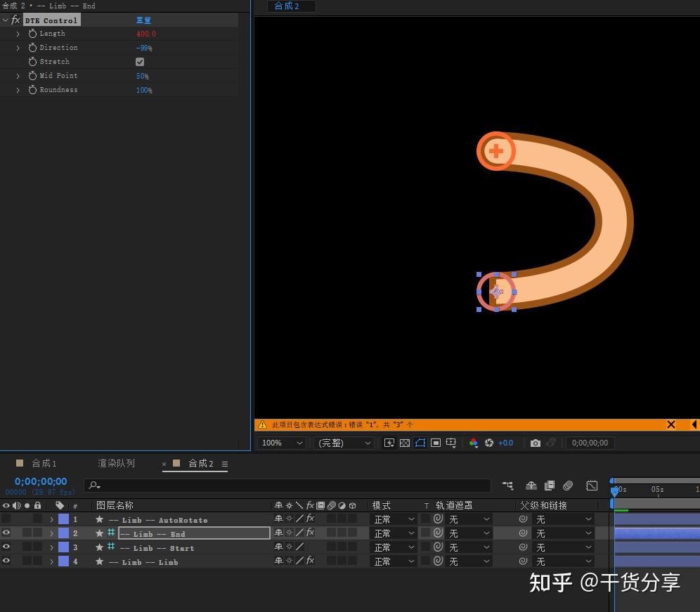Click the stopwatch for Length property
The width and height of the screenshot is (700, 612).
(x=32, y=34)
